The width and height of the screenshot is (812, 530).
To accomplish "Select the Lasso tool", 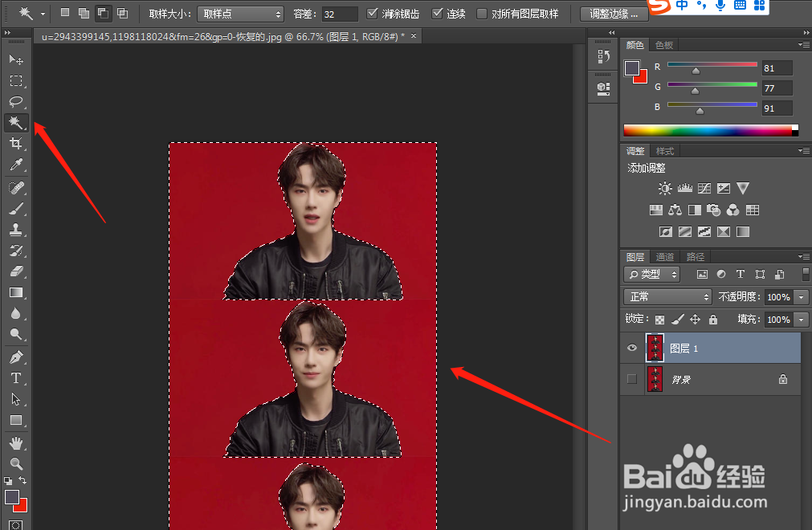I will 16,101.
